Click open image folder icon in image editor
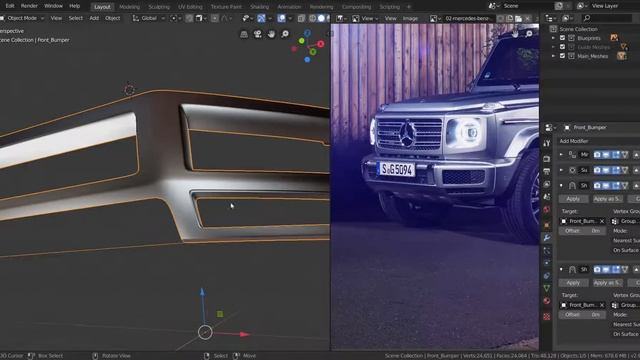 (x=518, y=18)
